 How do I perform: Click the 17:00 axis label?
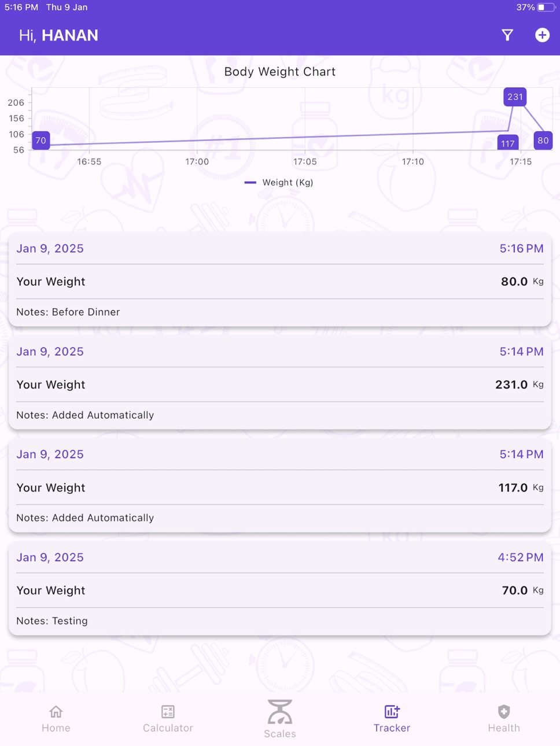197,162
